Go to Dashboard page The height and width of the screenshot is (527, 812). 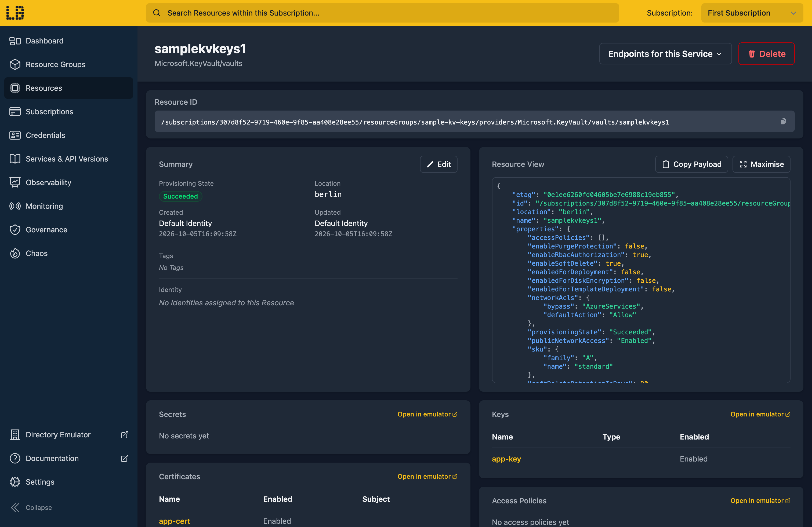tap(68, 41)
